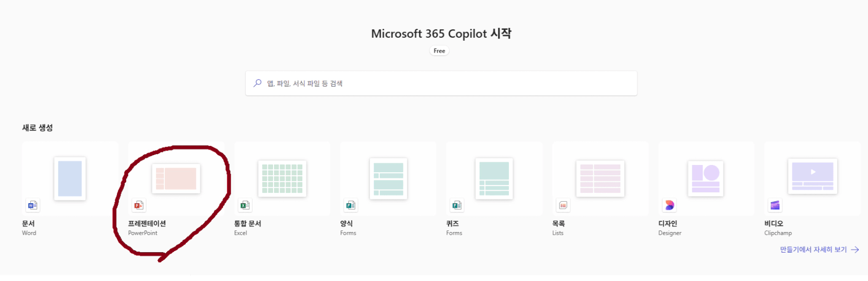Click the Excel app icon

point(245,205)
